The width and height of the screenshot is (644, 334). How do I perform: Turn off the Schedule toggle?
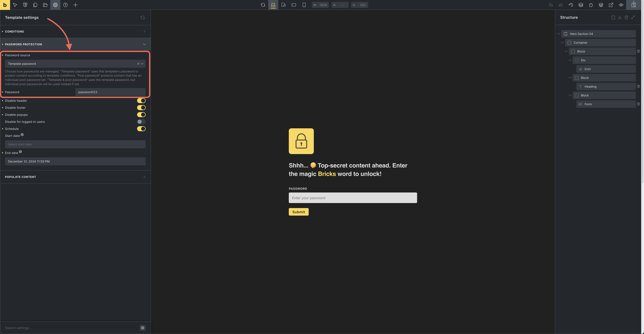[x=141, y=129]
